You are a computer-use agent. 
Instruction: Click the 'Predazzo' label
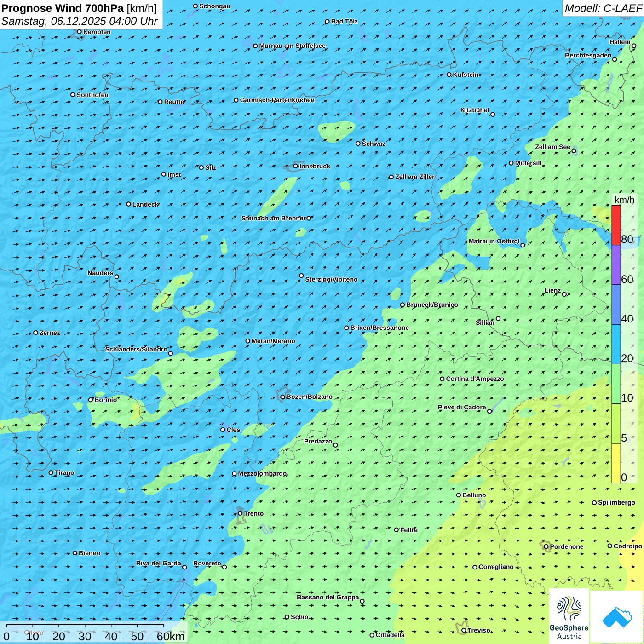pos(318,441)
